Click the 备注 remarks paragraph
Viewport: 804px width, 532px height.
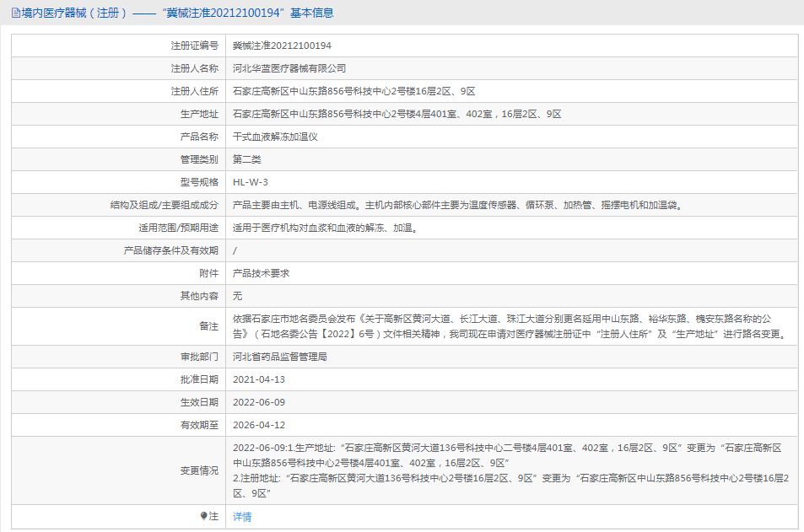511,326
